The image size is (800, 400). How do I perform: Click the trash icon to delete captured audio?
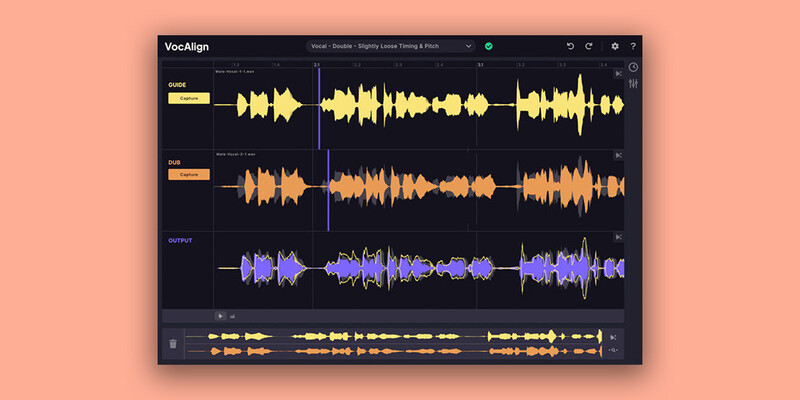pyautogui.click(x=173, y=344)
